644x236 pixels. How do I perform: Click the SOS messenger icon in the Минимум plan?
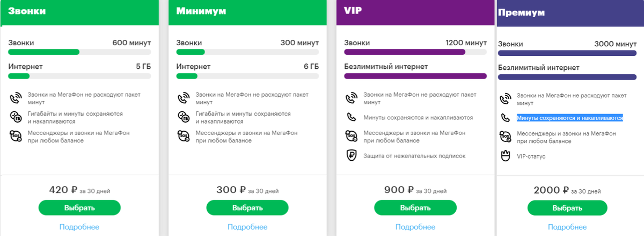[x=184, y=135]
